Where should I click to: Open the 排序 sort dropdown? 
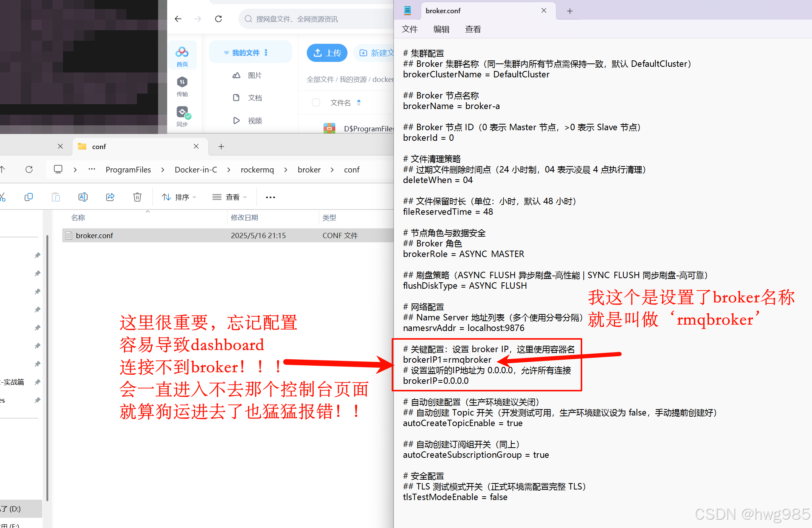point(179,197)
